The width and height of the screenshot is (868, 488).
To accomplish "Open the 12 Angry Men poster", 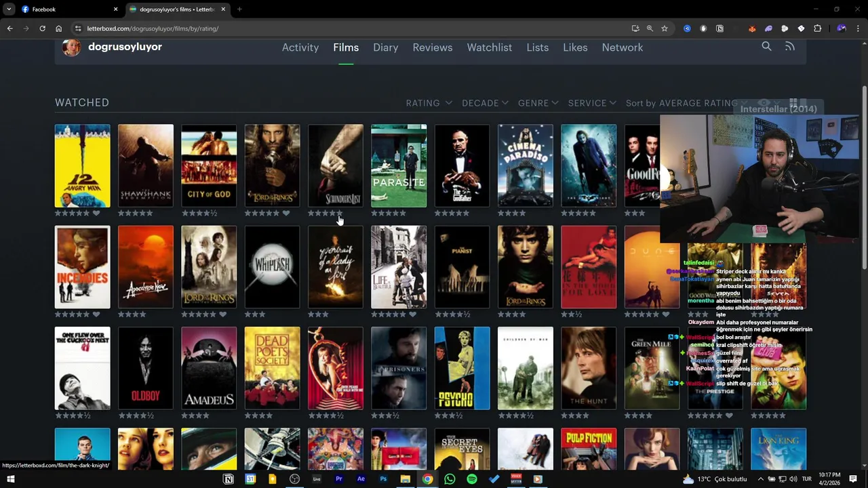I will (82, 165).
